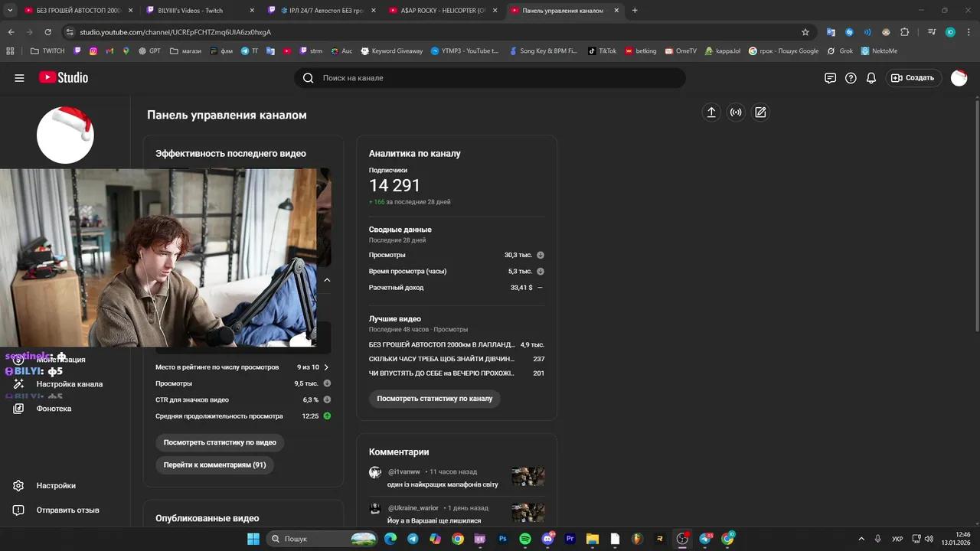Open СКІЛЬКИ ЧАСУ ТРЕБА top video
The height and width of the screenshot is (551, 980).
[442, 359]
